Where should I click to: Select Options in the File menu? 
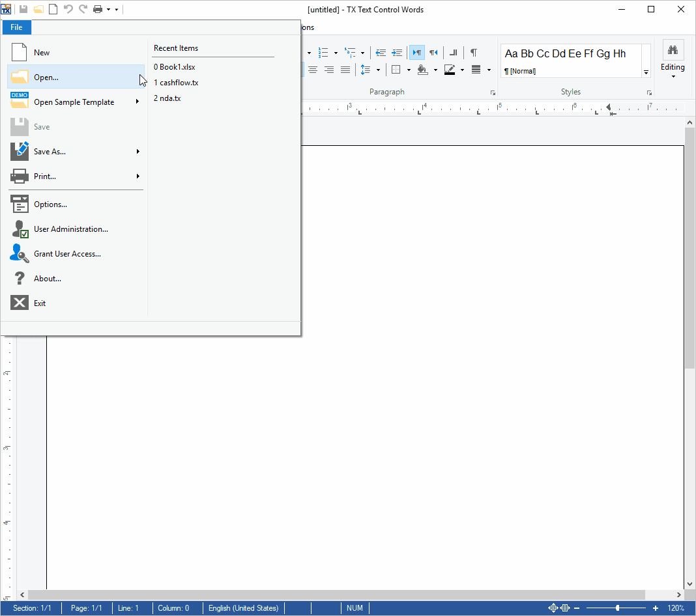50,204
